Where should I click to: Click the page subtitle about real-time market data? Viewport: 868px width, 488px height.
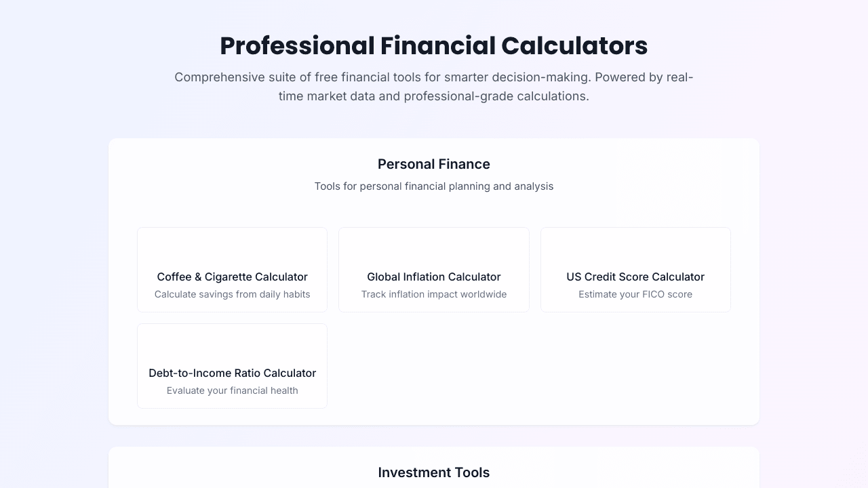coord(434,86)
